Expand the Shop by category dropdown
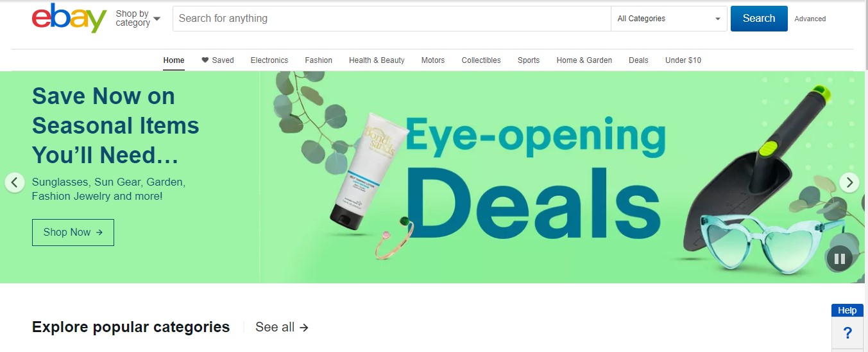The width and height of the screenshot is (868, 352). pyautogui.click(x=138, y=19)
